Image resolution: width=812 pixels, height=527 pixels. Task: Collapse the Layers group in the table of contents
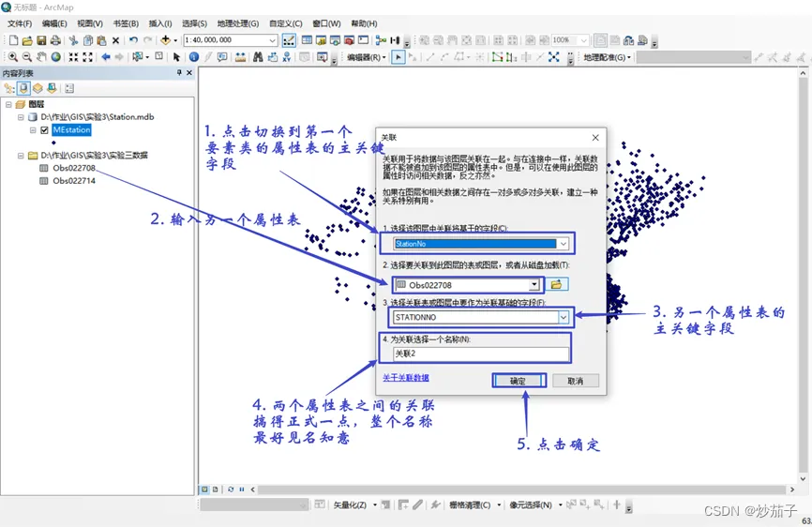click(x=8, y=105)
